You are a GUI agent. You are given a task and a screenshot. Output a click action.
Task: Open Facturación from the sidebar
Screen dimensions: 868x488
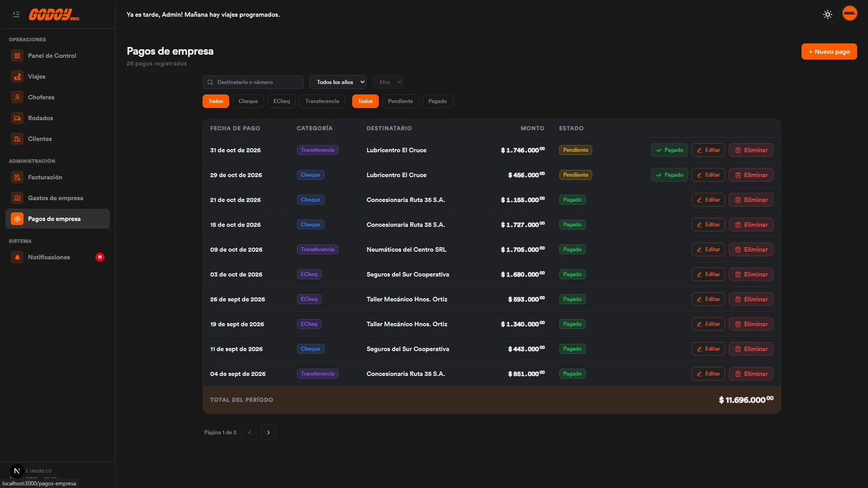(x=57, y=177)
